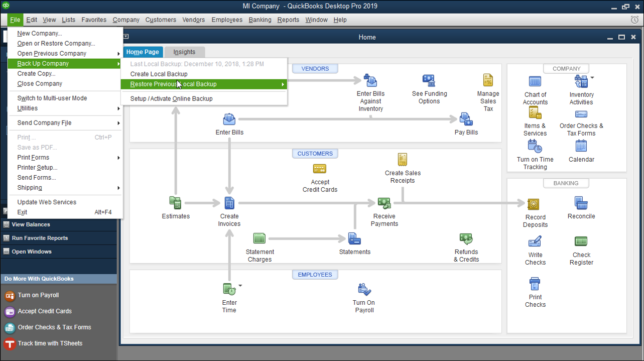
Task: Open the Statement Charges icon
Action: point(260,238)
